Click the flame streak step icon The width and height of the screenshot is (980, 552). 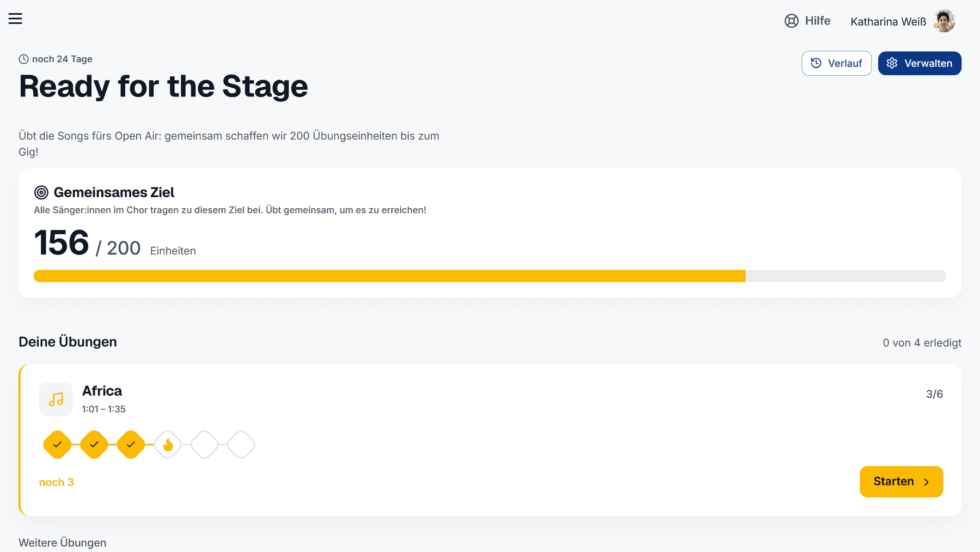click(x=168, y=445)
